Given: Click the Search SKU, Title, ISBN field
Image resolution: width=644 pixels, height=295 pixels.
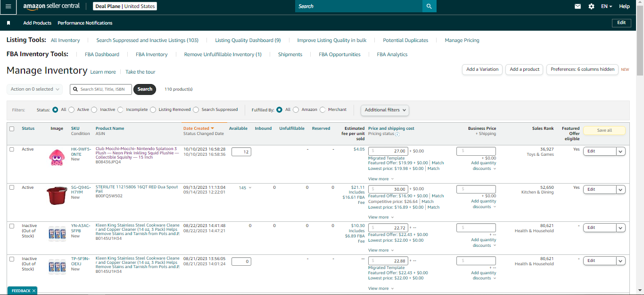Looking at the screenshot, I should tap(101, 89).
